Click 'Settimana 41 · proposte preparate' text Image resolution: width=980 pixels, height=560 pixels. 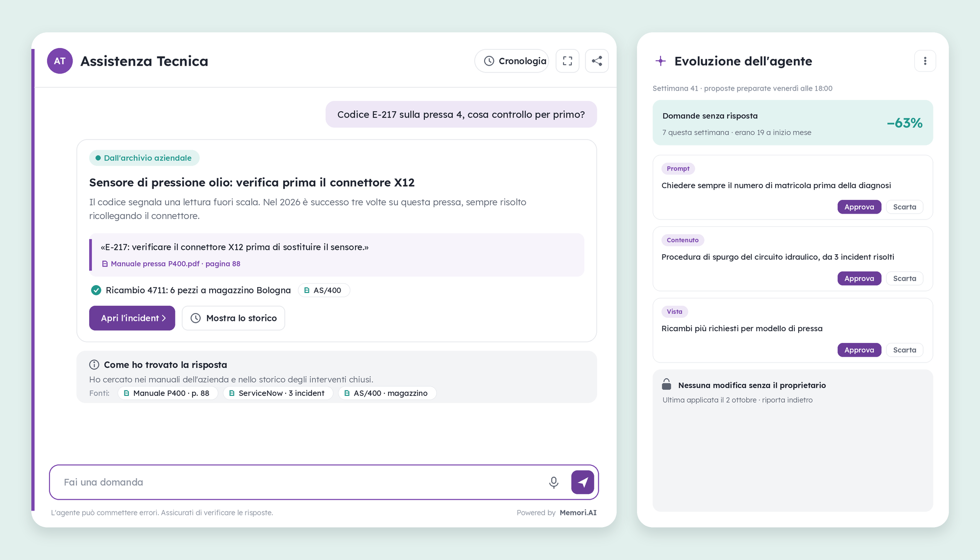(742, 88)
